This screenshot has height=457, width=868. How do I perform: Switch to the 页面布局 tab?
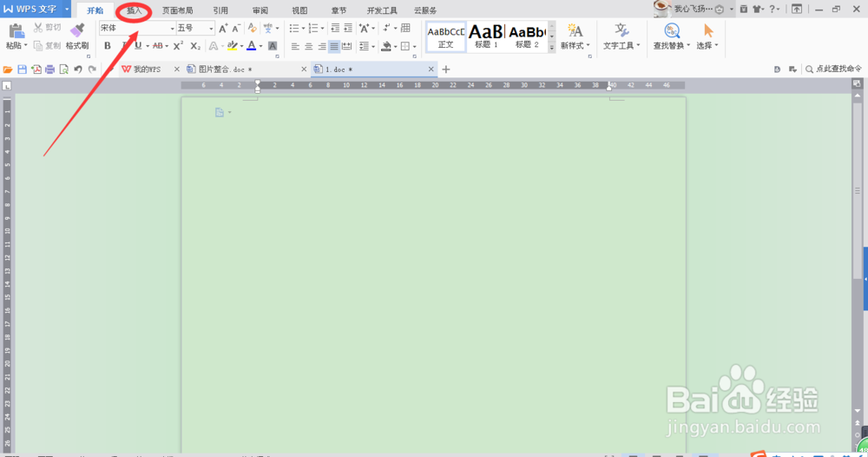[177, 10]
